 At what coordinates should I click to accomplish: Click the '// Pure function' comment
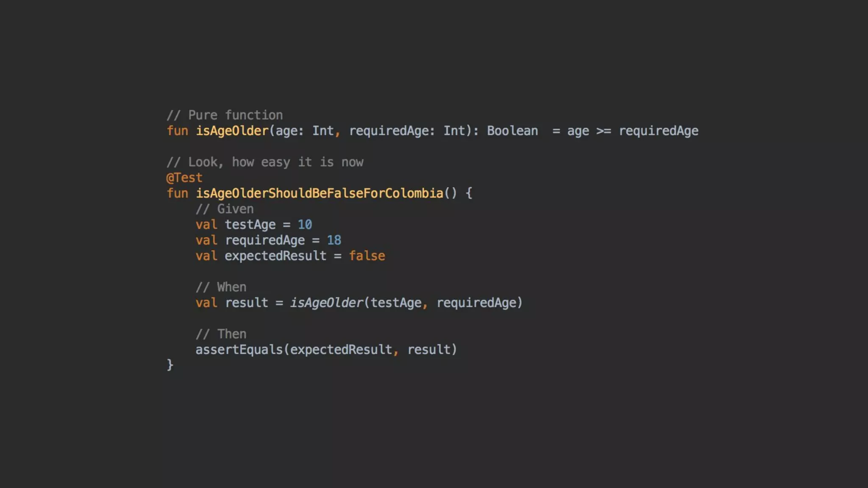(225, 115)
